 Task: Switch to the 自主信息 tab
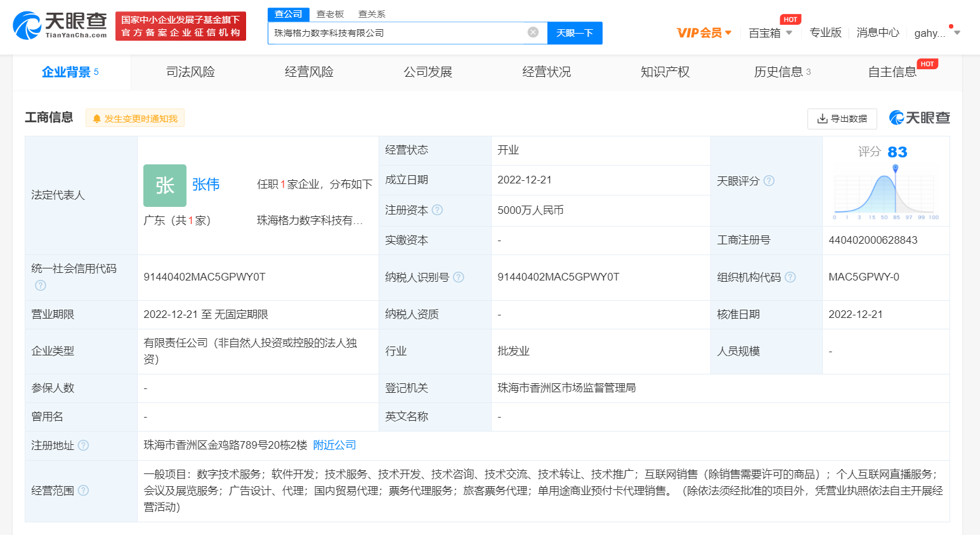[x=892, y=72]
